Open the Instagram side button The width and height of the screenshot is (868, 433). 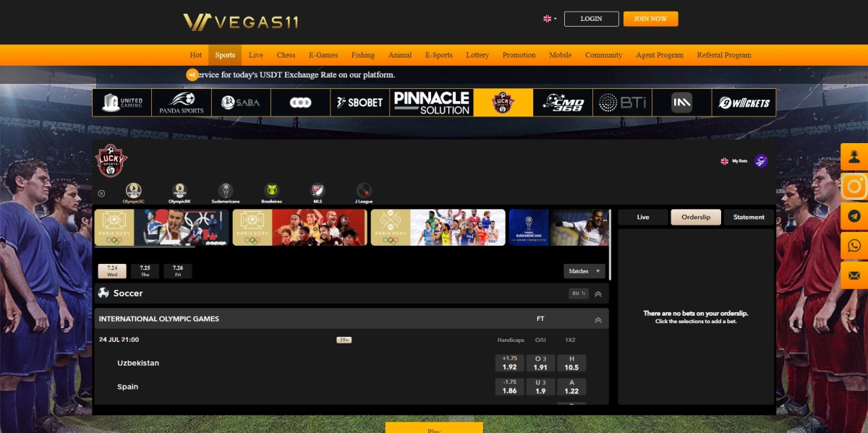854,187
